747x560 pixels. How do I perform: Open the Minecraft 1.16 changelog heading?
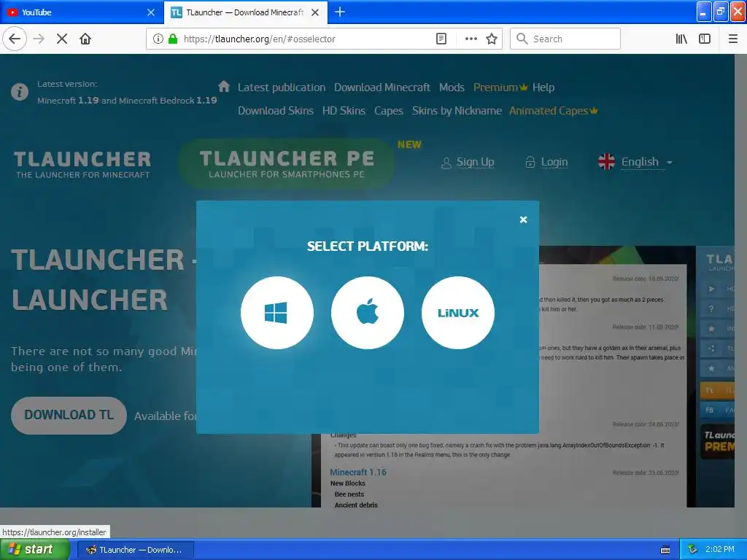(358, 472)
